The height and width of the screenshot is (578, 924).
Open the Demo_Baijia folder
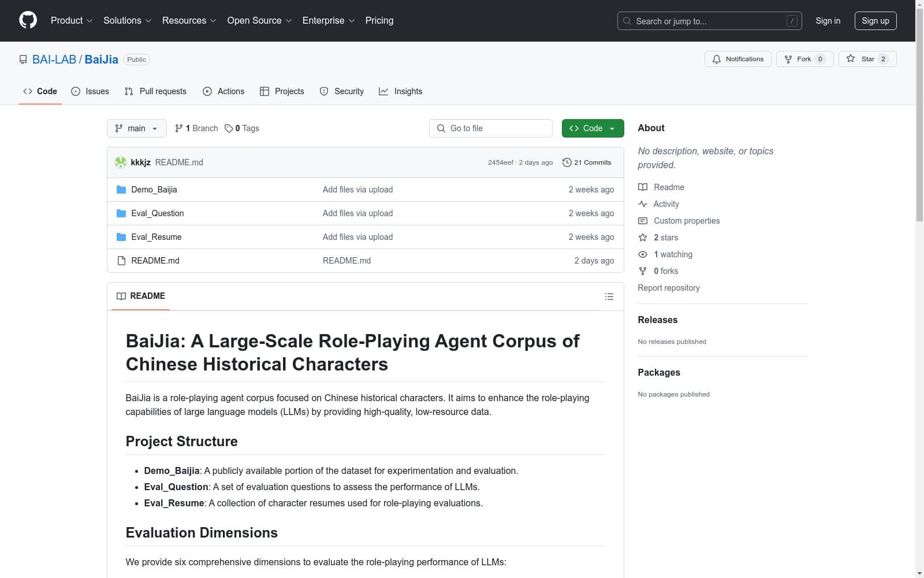(x=154, y=190)
